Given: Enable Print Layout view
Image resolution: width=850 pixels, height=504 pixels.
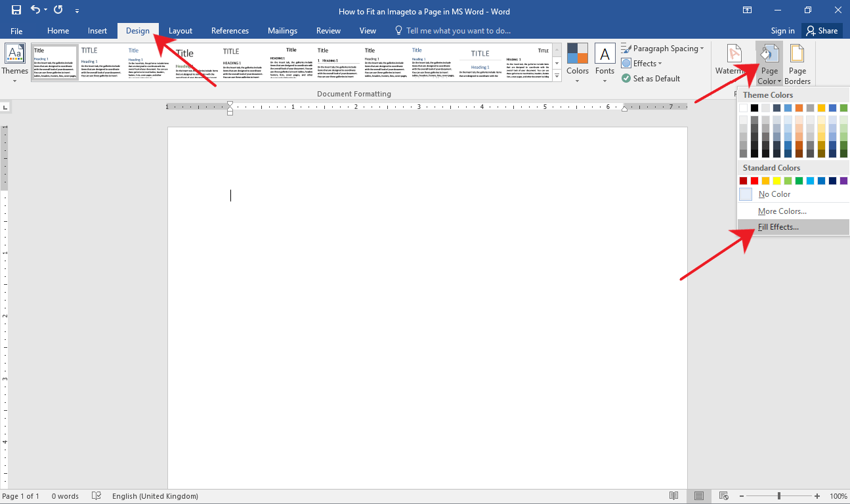Looking at the screenshot, I should [x=698, y=495].
